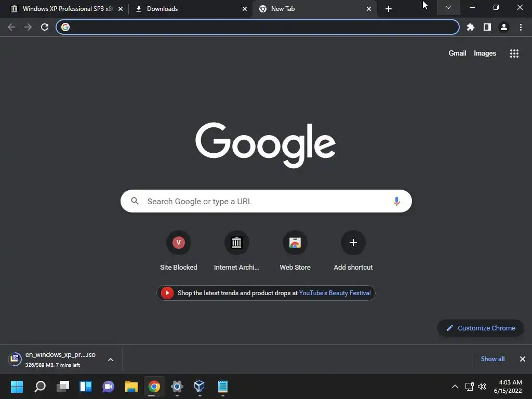
Task: Close the downloads bar
Action: [x=523, y=359]
